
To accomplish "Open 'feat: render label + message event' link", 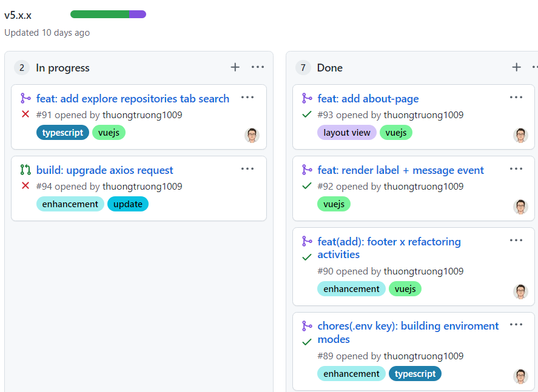I will tap(401, 170).
